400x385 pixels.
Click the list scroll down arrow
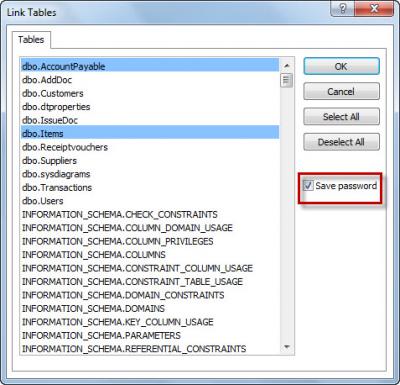287,347
